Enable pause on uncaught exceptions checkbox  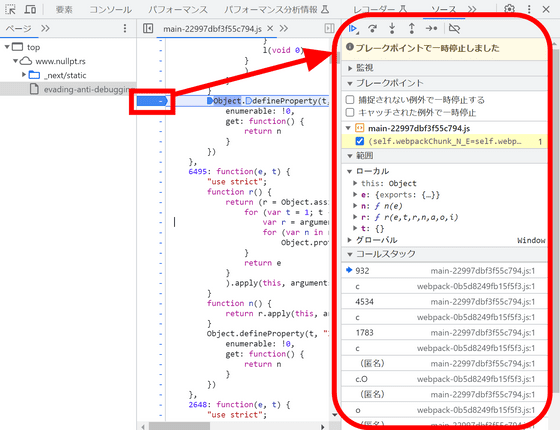350,100
